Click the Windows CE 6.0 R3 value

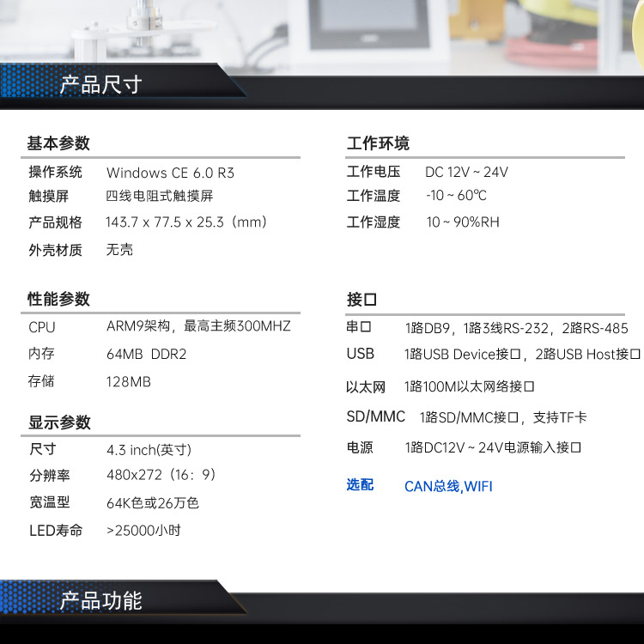[170, 173]
